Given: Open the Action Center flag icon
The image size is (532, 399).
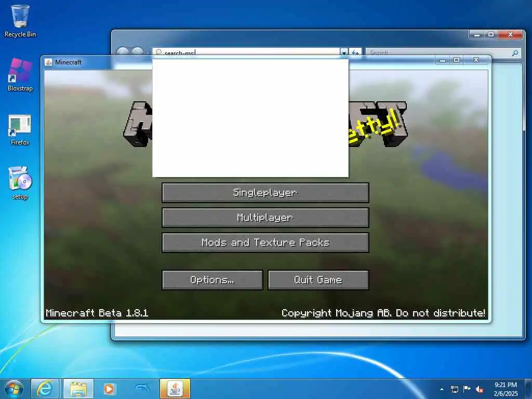Looking at the screenshot, I should click(x=467, y=389).
